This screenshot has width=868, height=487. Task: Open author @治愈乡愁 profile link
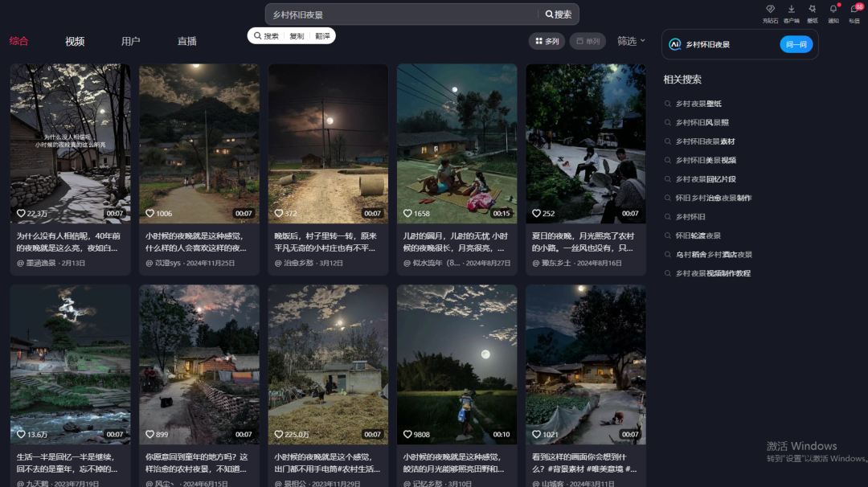pyautogui.click(x=294, y=263)
